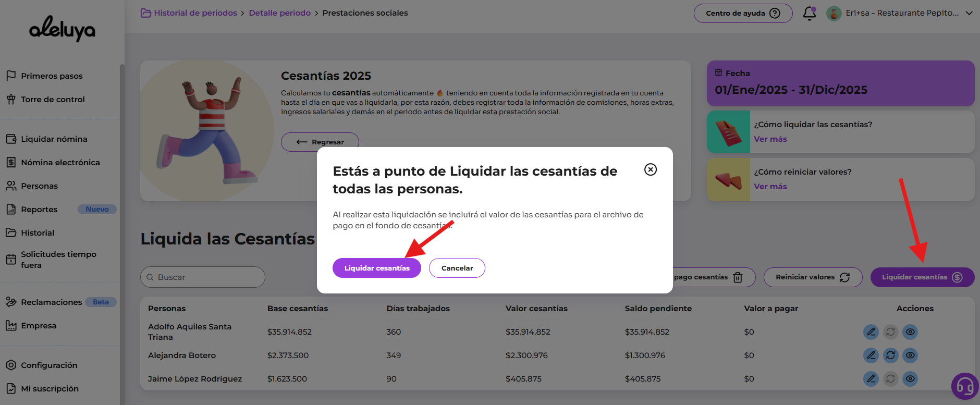980x405 pixels.
Task: Click the aleluya logo
Action: pos(62,29)
